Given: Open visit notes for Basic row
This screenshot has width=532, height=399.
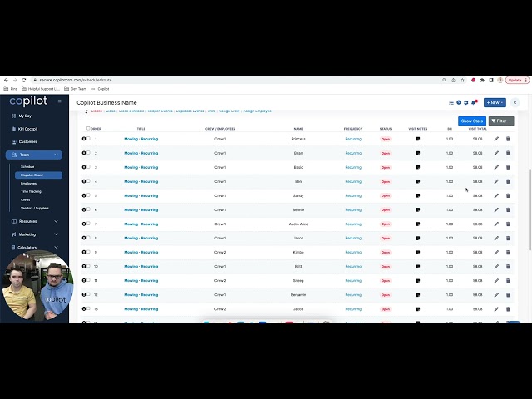Looking at the screenshot, I should [418, 167].
